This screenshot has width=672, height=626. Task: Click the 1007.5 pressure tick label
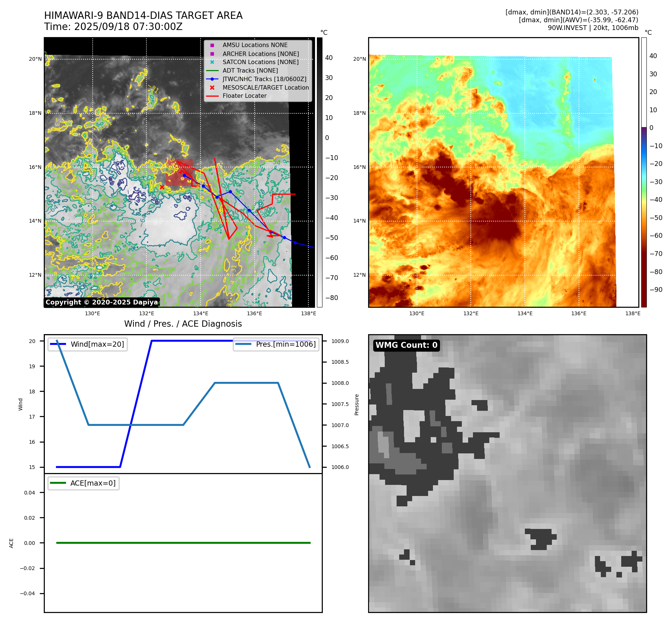[x=340, y=404]
